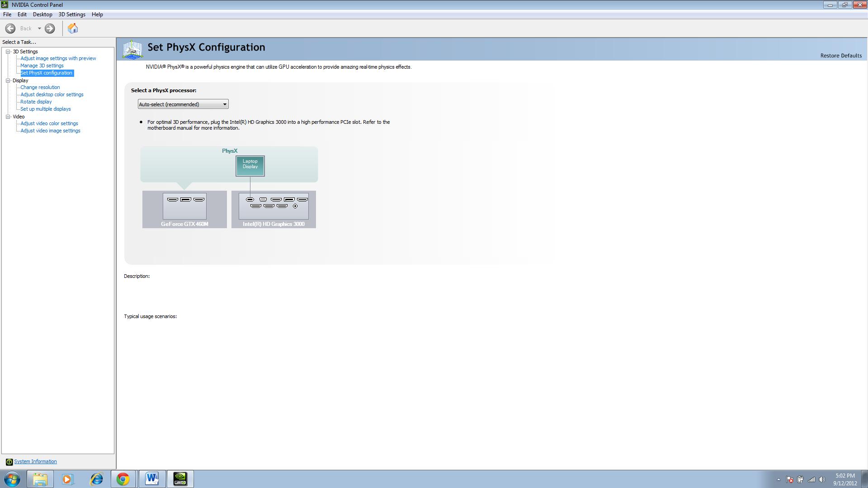868x488 pixels.
Task: Click the Intel HD Graphics 3000 card graphic
Action: 274,209
